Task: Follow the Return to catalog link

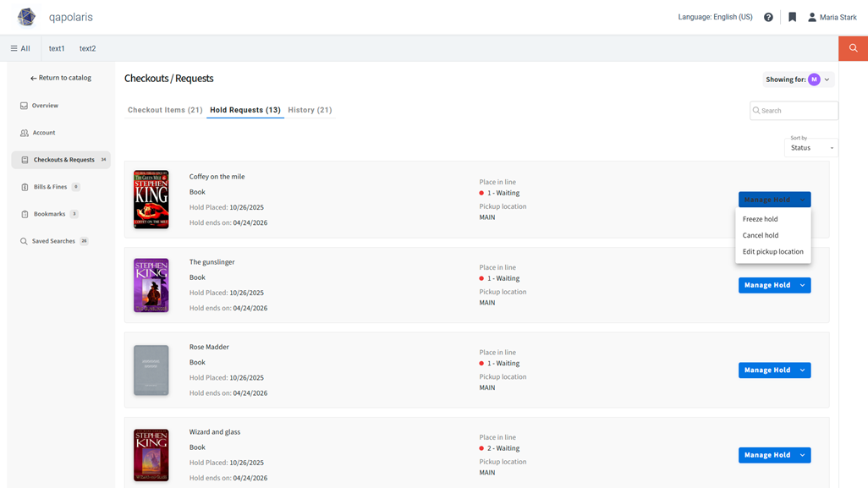Action: pos(65,78)
